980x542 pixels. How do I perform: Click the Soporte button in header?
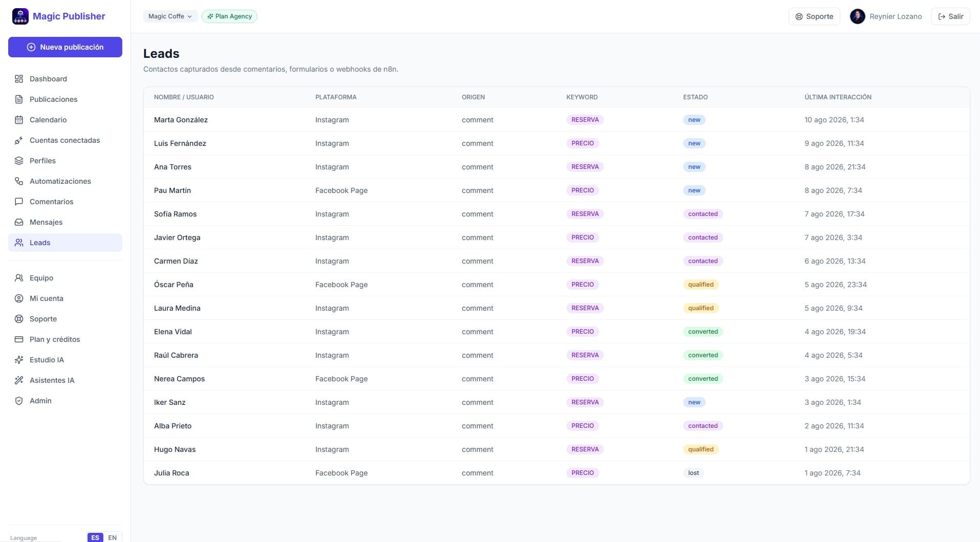814,16
